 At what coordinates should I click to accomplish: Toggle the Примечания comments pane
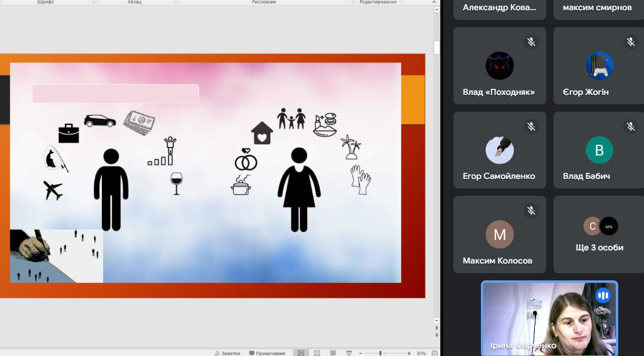[267, 353]
